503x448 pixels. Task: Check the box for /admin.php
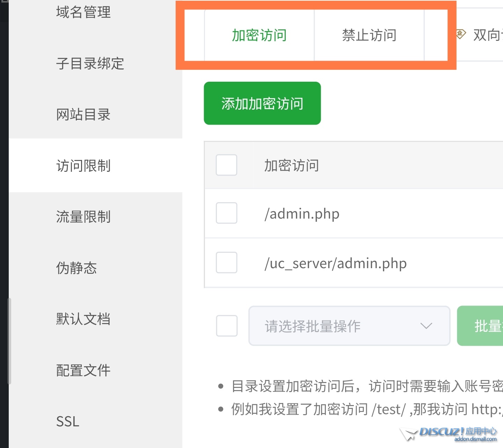pos(226,213)
